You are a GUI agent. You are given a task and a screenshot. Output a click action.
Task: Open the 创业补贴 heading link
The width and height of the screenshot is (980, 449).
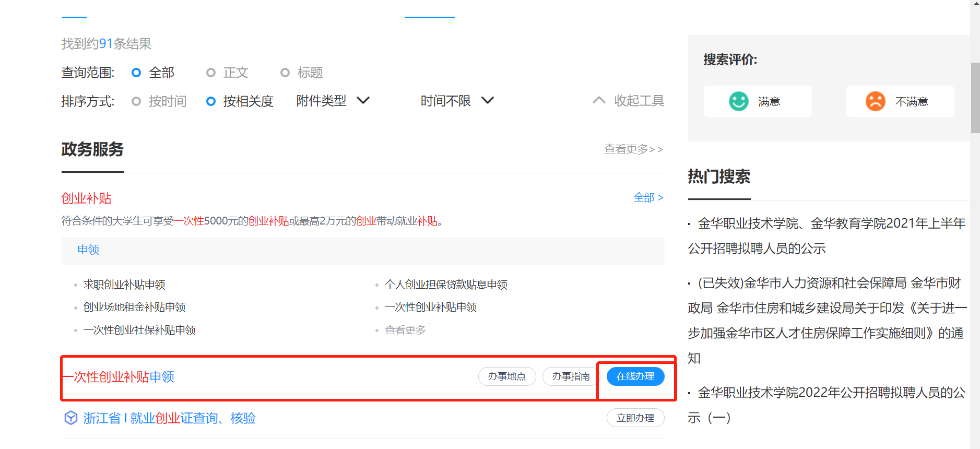pyautogui.click(x=87, y=198)
